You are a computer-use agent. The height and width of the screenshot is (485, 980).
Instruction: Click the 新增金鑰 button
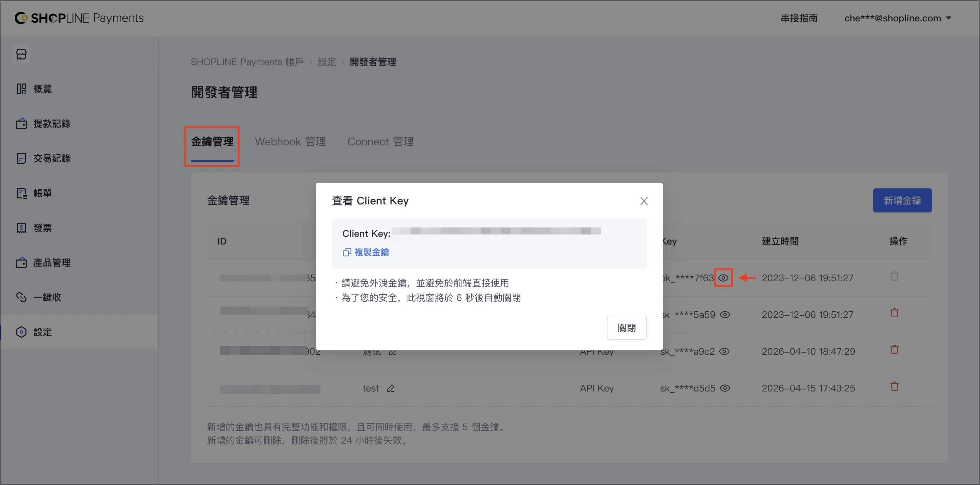pyautogui.click(x=902, y=200)
